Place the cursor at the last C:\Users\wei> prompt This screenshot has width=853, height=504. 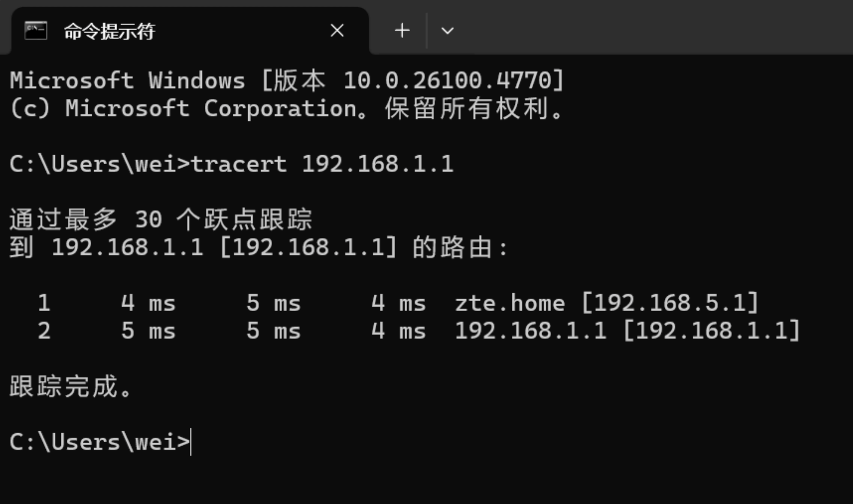[191, 442]
